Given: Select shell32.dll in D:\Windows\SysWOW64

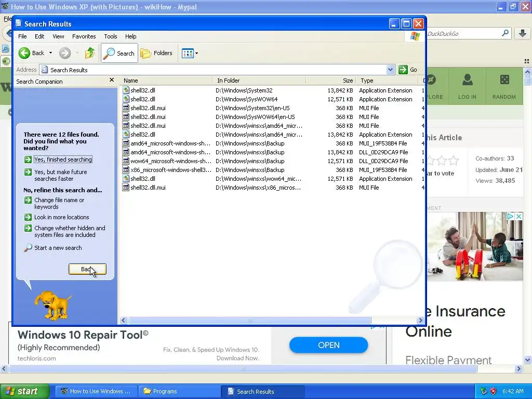Looking at the screenshot, I should [x=142, y=99].
